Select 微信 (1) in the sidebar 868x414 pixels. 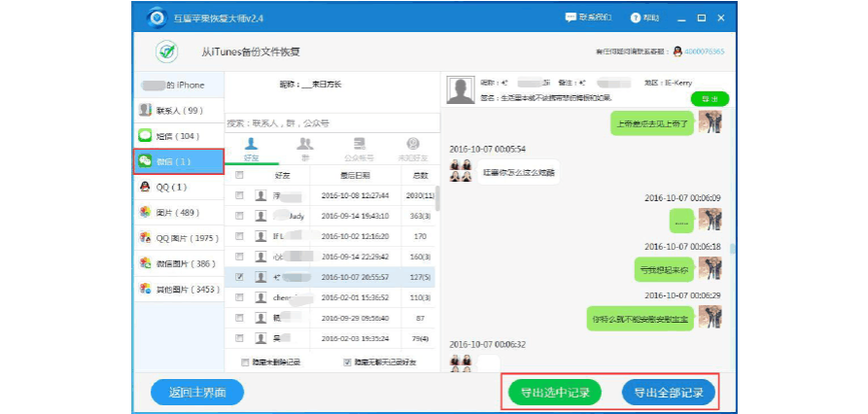179,161
